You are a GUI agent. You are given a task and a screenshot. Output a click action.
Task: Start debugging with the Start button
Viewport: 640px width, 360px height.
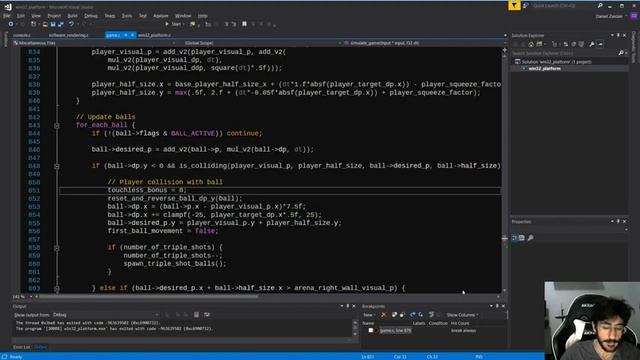click(174, 24)
